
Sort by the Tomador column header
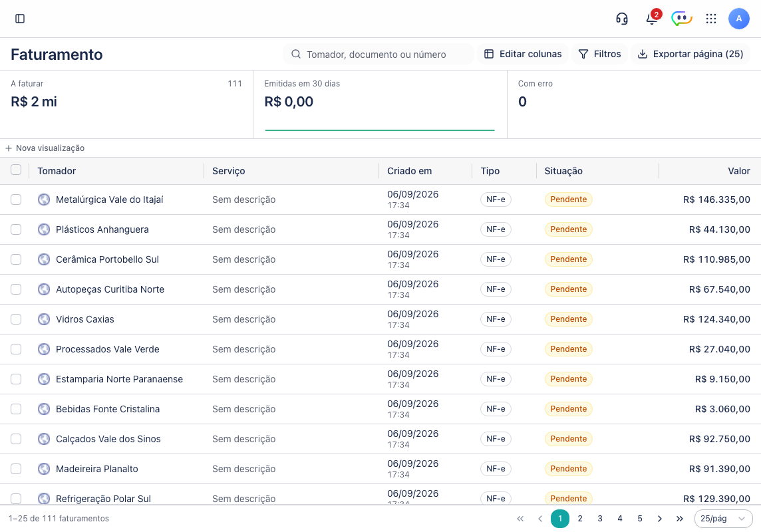coord(57,171)
